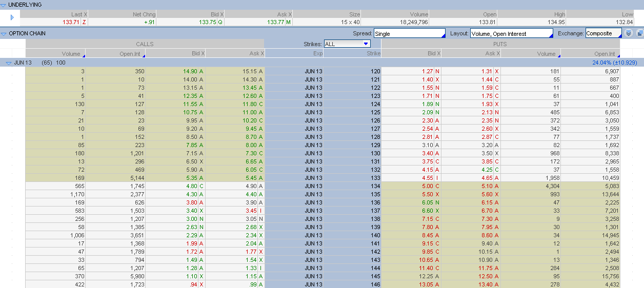Click the 1.31 put ask for strike 120
The height and width of the screenshot is (288, 644).
click(x=489, y=71)
